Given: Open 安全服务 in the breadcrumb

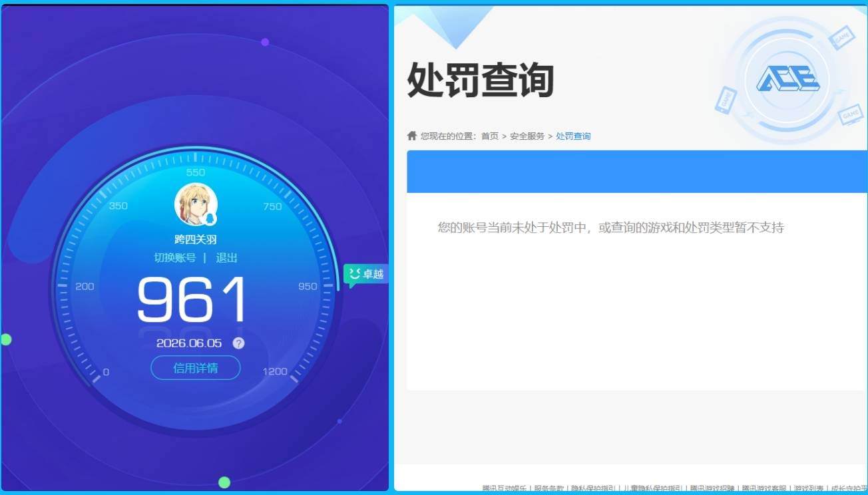Looking at the screenshot, I should (527, 136).
